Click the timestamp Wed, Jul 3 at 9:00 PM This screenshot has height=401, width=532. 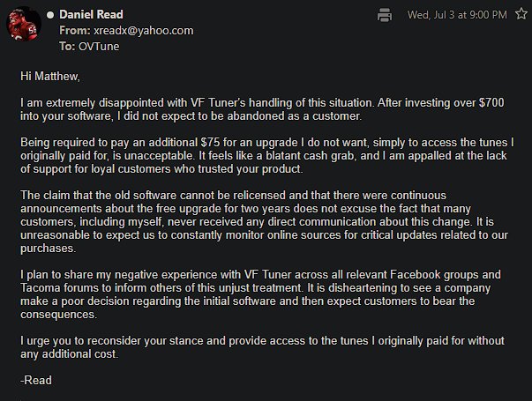click(x=457, y=15)
